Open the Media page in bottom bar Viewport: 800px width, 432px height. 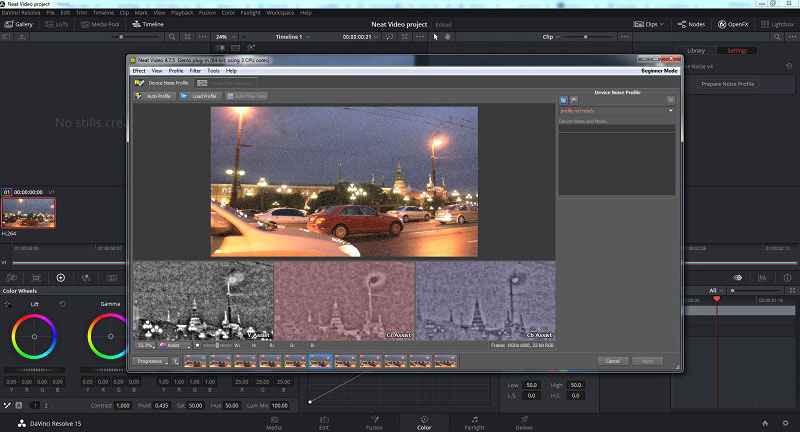[x=274, y=423]
